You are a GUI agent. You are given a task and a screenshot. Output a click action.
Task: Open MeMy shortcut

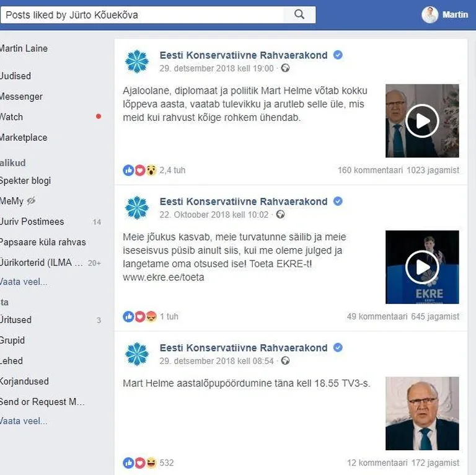point(12,201)
